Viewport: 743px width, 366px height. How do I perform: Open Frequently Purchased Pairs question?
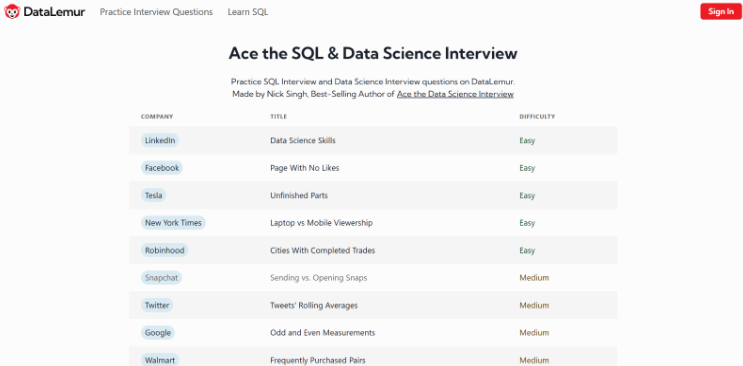coord(317,360)
